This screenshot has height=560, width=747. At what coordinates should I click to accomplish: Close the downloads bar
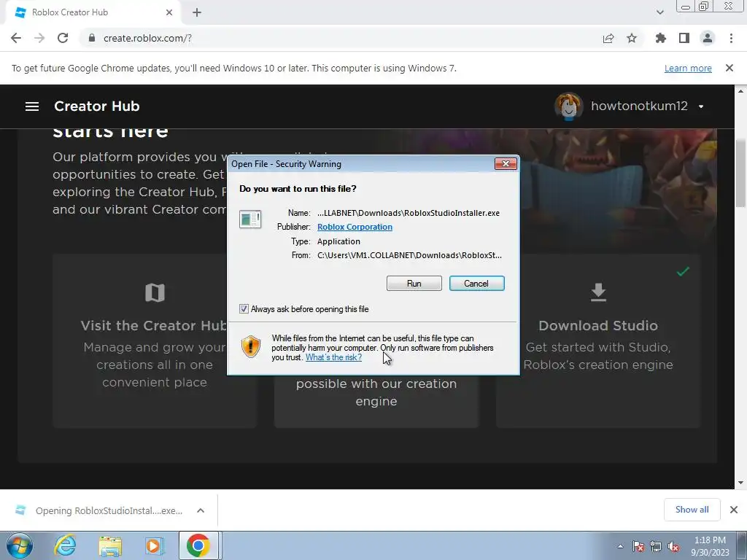[734, 510]
